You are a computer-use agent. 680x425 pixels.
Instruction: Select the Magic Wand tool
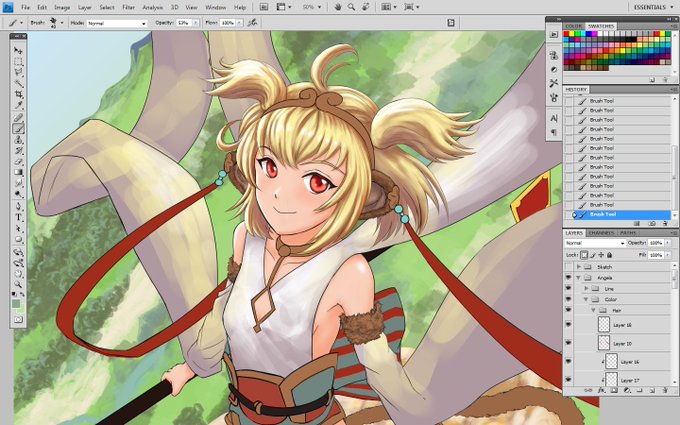point(18,83)
